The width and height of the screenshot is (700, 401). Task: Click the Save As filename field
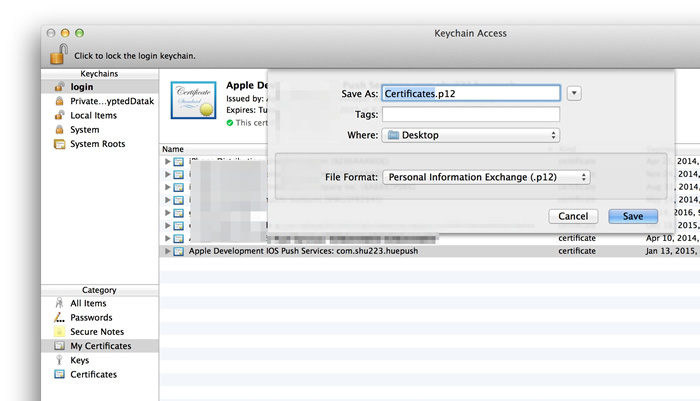point(471,93)
